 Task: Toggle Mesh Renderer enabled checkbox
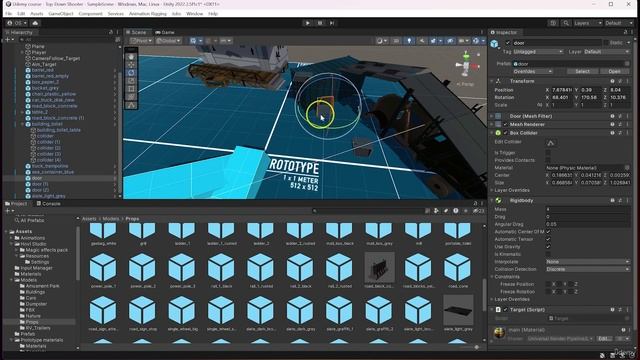tap(505, 124)
